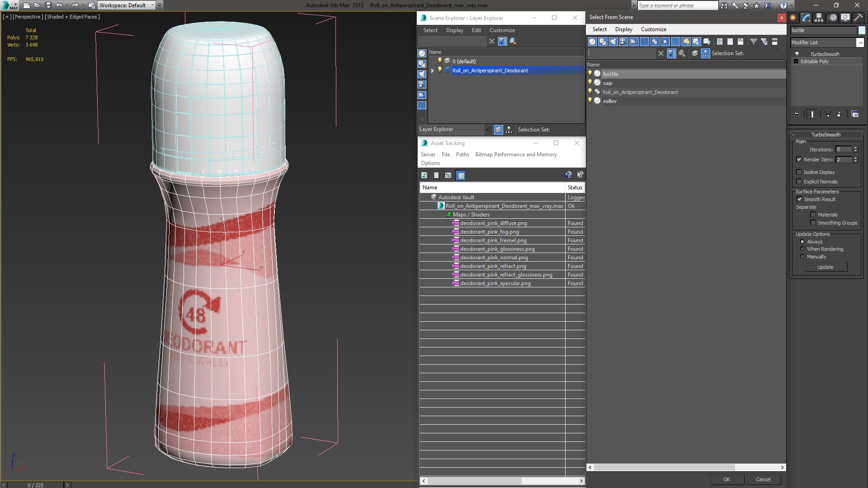Click Sort by Layer icon in Layer Explorer
This screenshot has height=488, width=868.
(498, 130)
